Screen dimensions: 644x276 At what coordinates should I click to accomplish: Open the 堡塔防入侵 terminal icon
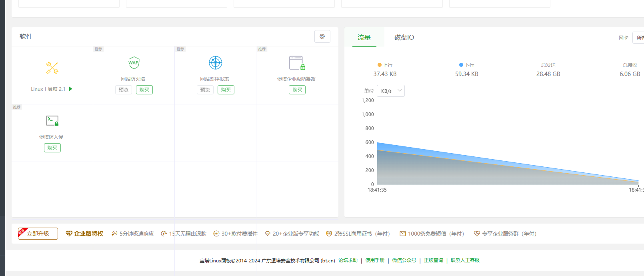tap(52, 121)
